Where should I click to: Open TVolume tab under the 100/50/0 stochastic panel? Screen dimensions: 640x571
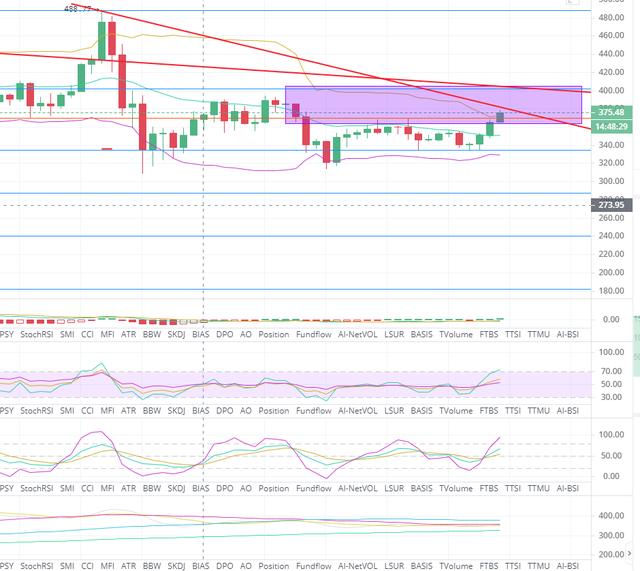point(456,488)
